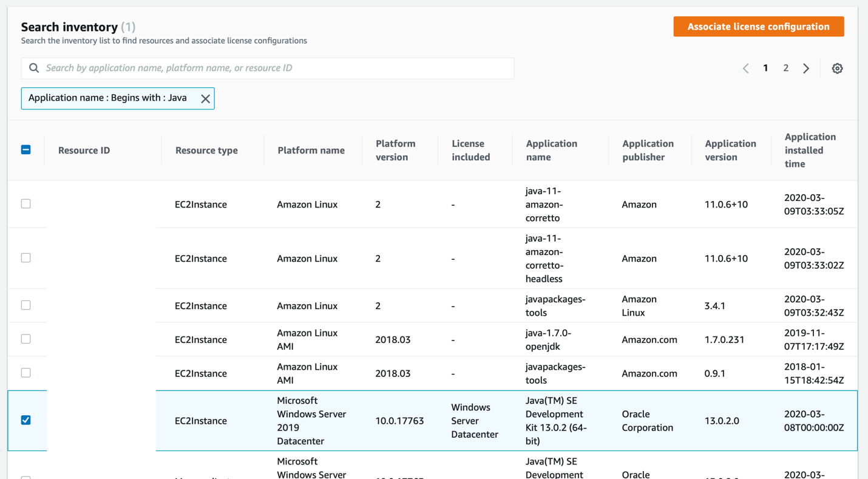Screen dimensions: 868x479
Task: Click the next page arrow
Action: (806, 68)
